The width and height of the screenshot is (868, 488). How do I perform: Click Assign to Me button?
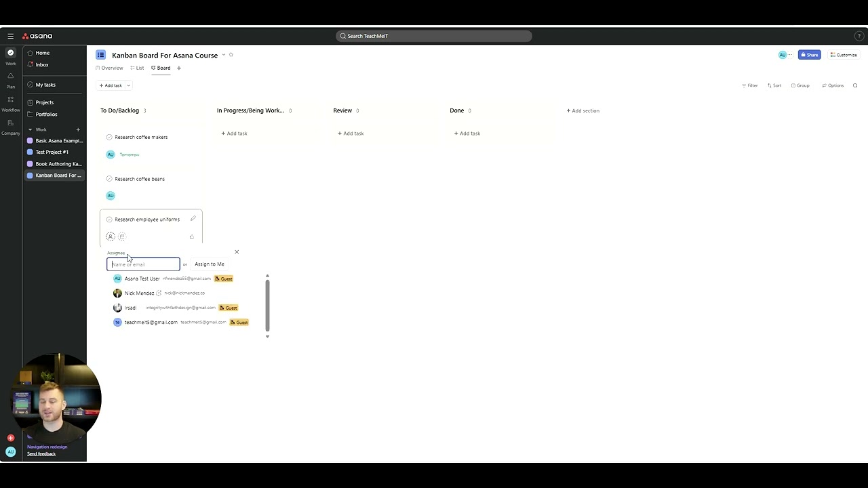pyautogui.click(x=210, y=264)
